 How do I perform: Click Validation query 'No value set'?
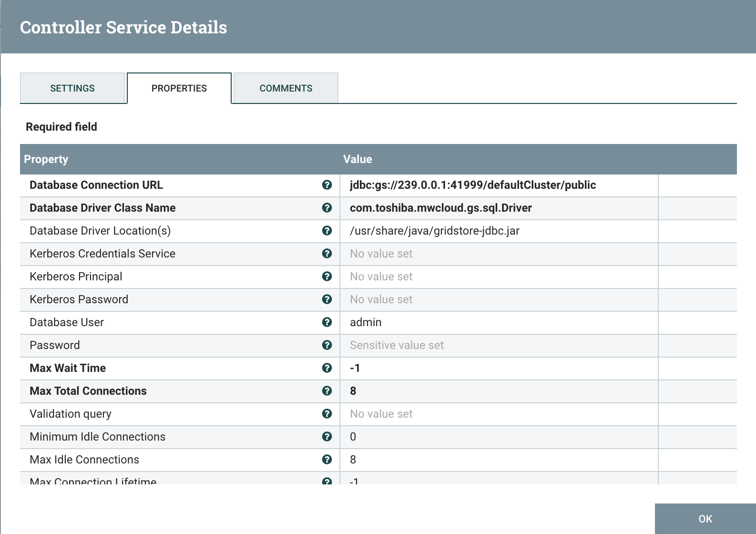(x=381, y=414)
